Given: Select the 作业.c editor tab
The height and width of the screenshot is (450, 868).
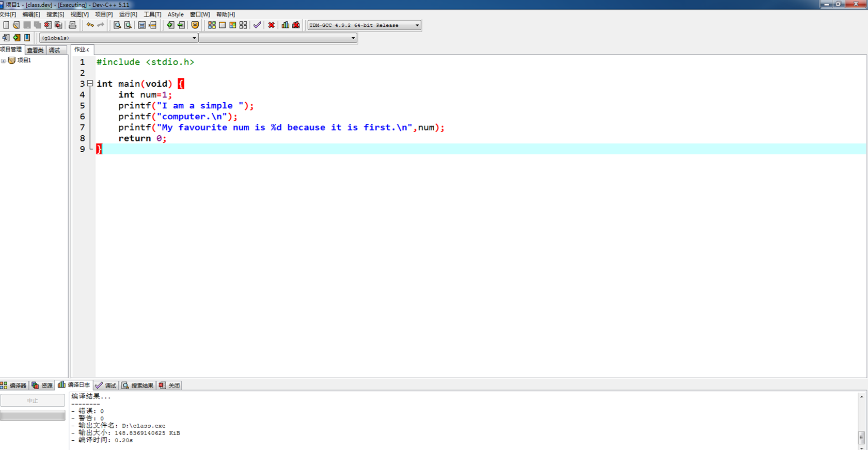Looking at the screenshot, I should 82,50.
